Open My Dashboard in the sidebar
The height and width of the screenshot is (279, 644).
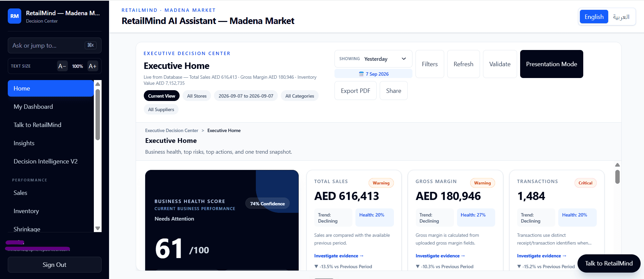tap(51, 107)
